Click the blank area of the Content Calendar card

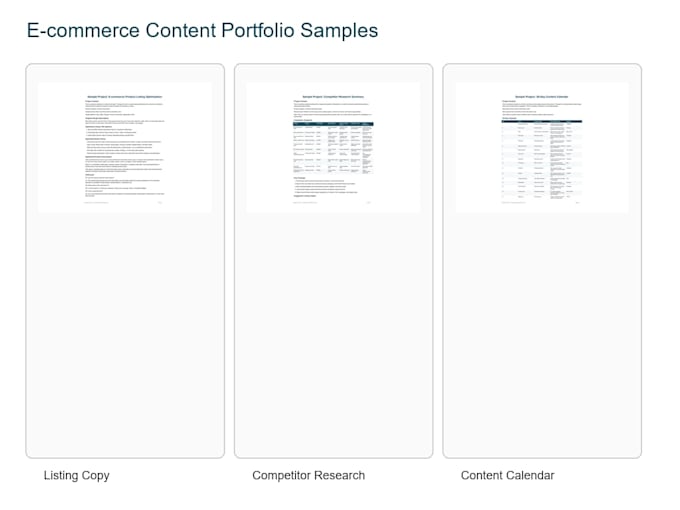coord(542,334)
